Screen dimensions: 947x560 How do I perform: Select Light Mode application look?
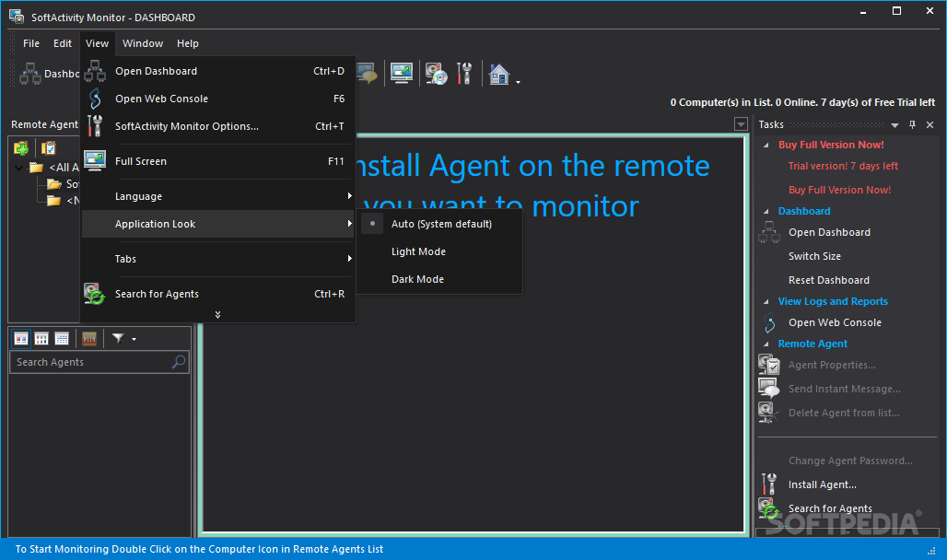pos(439,252)
